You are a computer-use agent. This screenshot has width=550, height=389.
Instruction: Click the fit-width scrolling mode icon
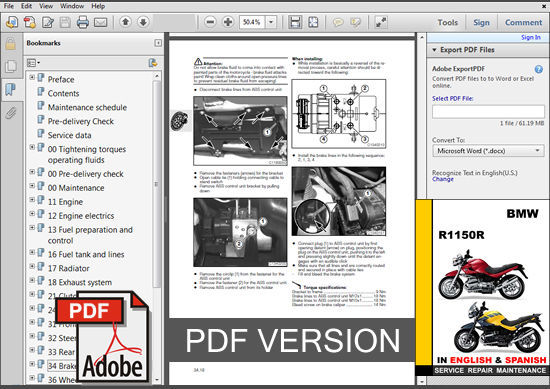(x=295, y=22)
